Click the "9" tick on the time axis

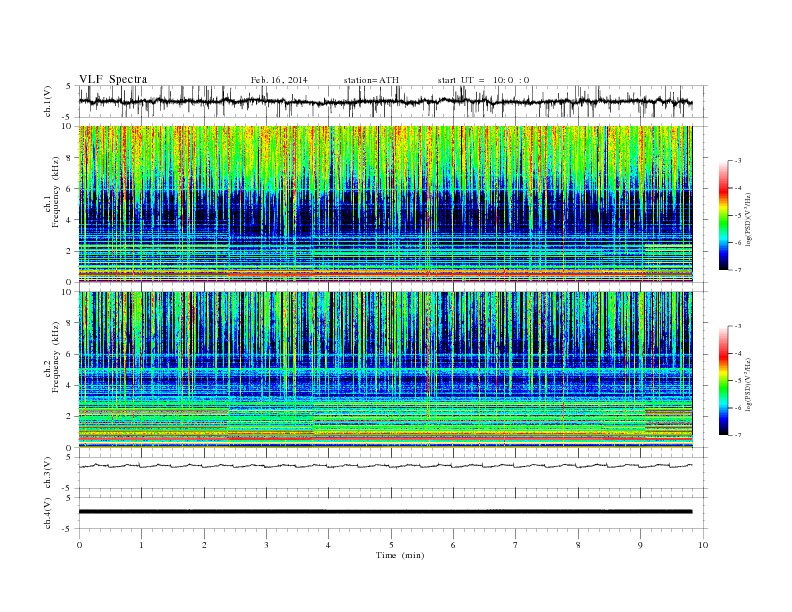pos(640,545)
